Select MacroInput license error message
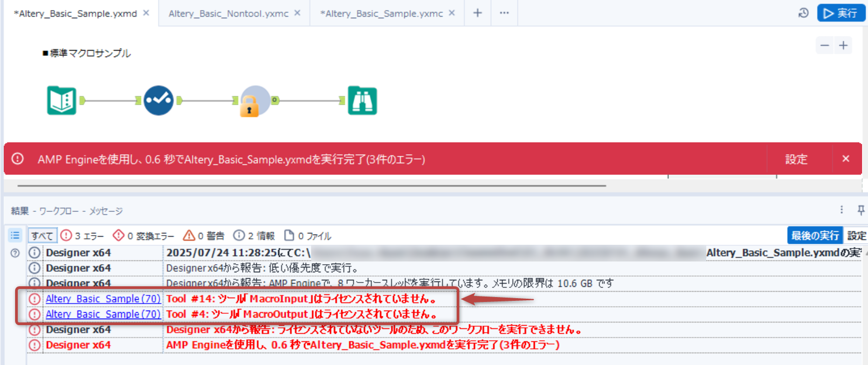868x365 pixels. [x=301, y=299]
